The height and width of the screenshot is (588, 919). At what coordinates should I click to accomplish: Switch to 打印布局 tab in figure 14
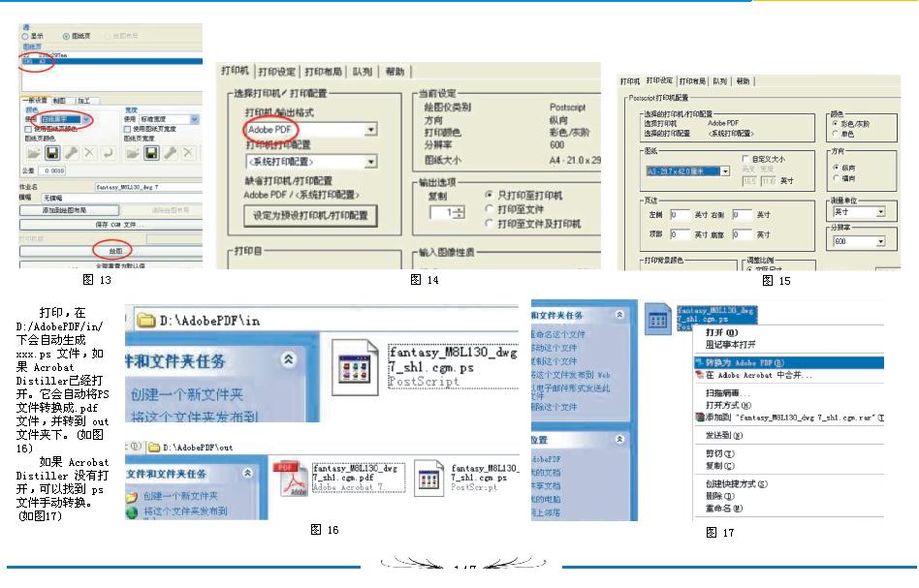click(323, 72)
